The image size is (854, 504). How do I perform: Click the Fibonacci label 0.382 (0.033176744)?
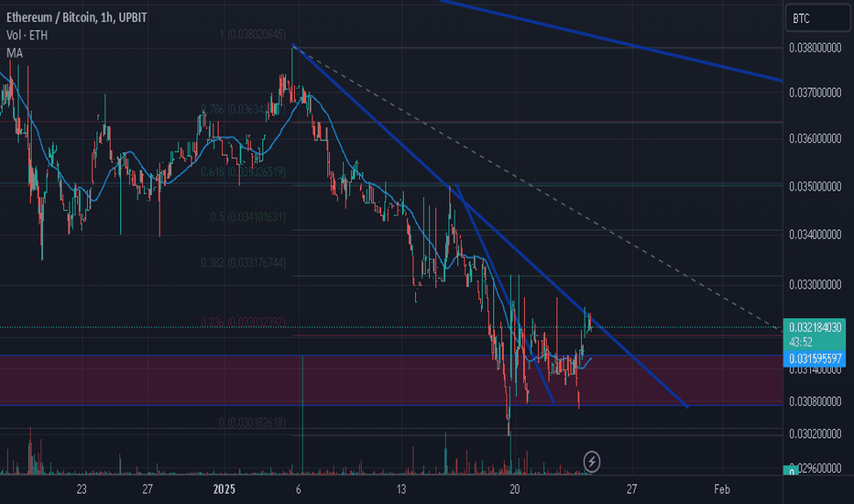[243, 263]
